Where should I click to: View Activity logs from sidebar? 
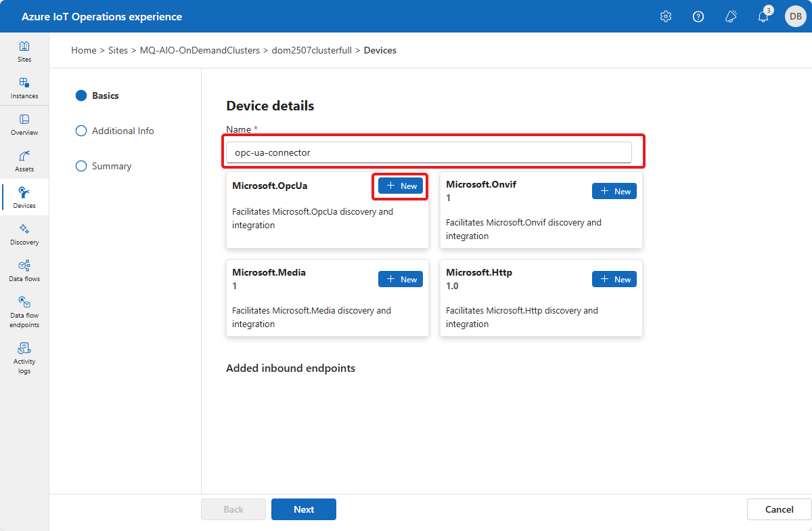tap(24, 358)
